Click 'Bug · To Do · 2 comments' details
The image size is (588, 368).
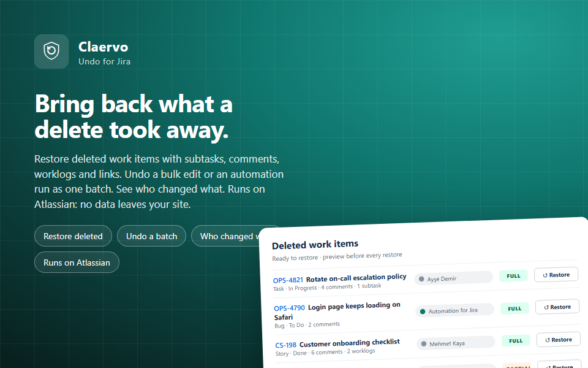point(307,325)
